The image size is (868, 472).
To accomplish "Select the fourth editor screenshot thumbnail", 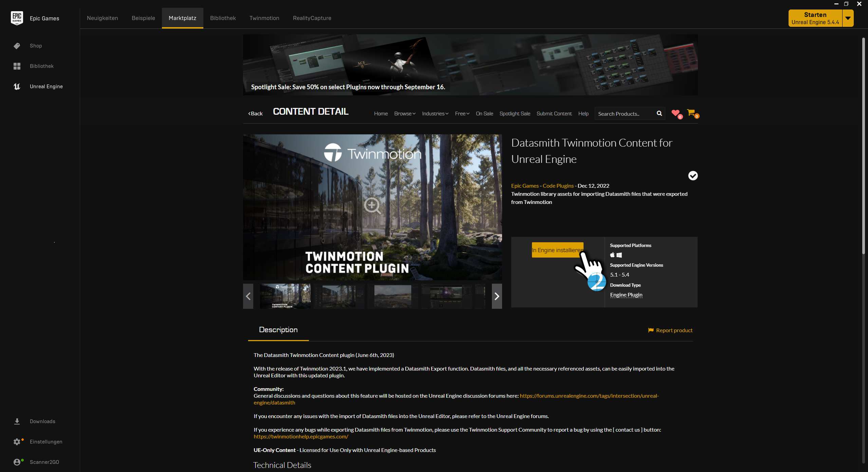I will pos(446,296).
